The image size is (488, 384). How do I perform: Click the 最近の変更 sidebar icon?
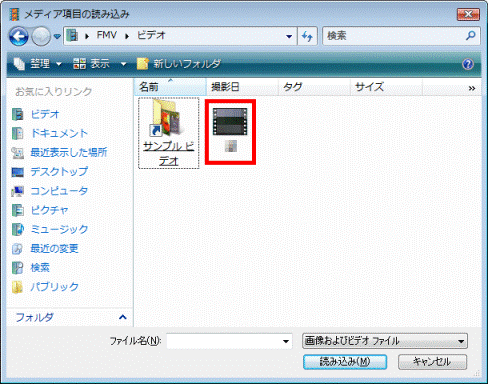coord(18,249)
